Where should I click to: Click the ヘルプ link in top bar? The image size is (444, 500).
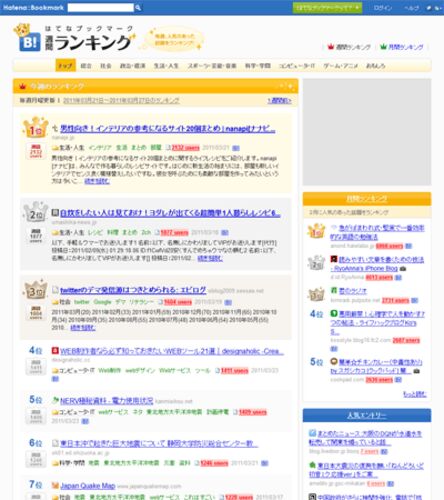[411, 8]
